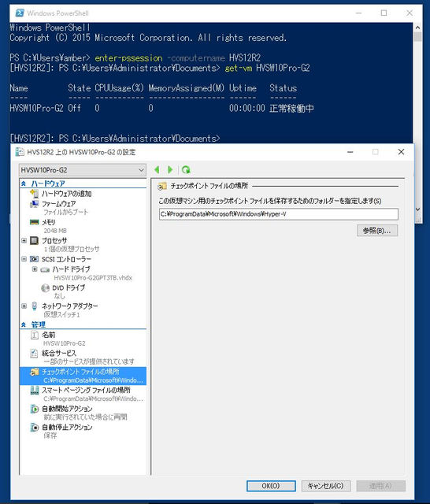Select スマート ページング ファイルの場所 item
Viewport: 430px width, 504px height.
tap(86, 391)
